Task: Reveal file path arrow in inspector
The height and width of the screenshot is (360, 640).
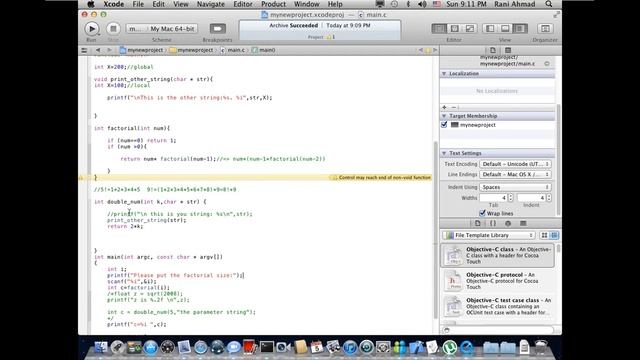Action: 547,64
